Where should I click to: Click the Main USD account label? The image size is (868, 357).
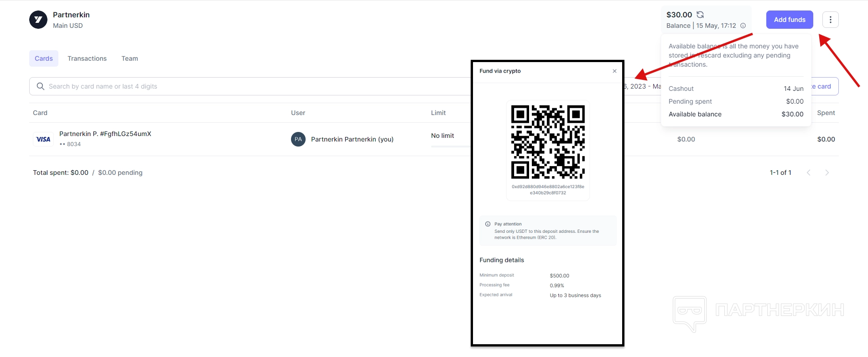coord(68,26)
